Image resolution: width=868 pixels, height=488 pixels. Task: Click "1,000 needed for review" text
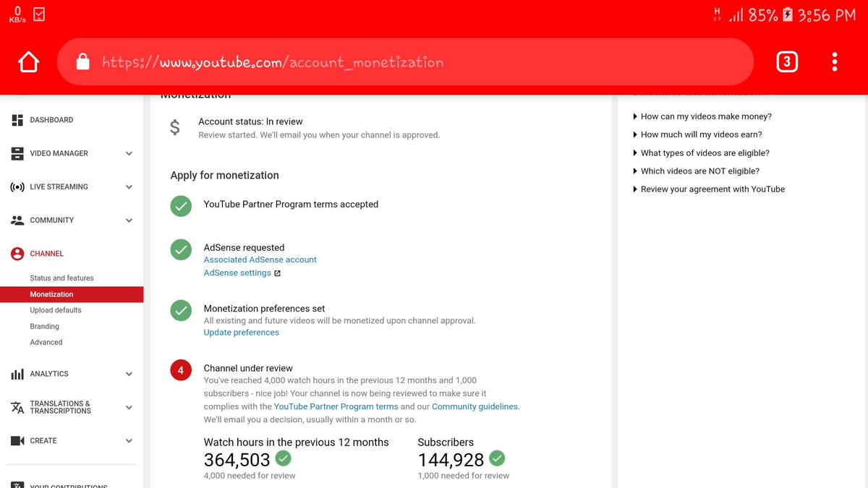point(464,476)
